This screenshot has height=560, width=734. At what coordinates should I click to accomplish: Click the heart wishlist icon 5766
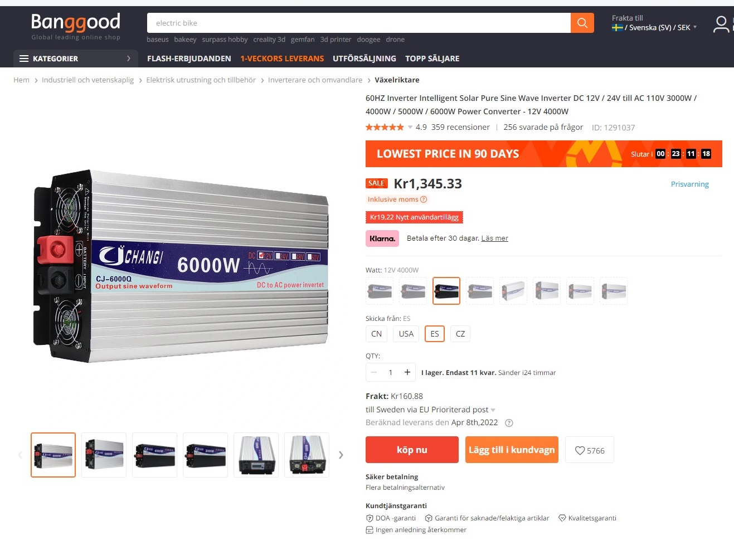(x=590, y=450)
